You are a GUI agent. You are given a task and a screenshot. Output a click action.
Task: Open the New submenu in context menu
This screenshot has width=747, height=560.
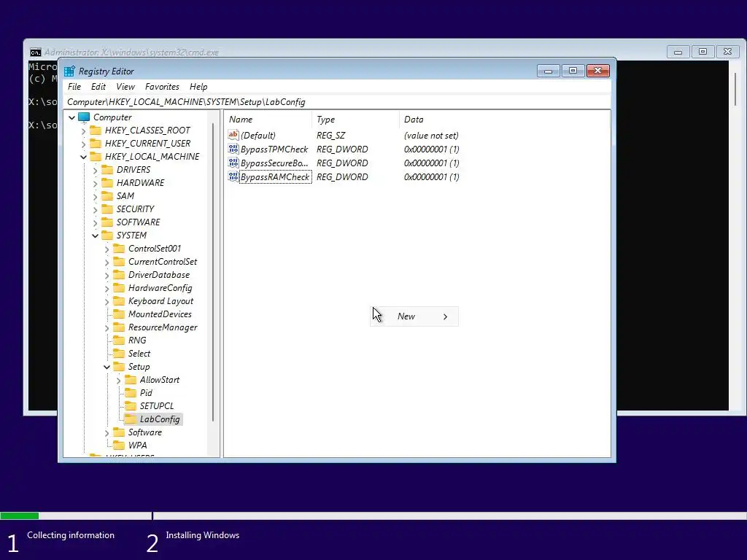tap(414, 316)
